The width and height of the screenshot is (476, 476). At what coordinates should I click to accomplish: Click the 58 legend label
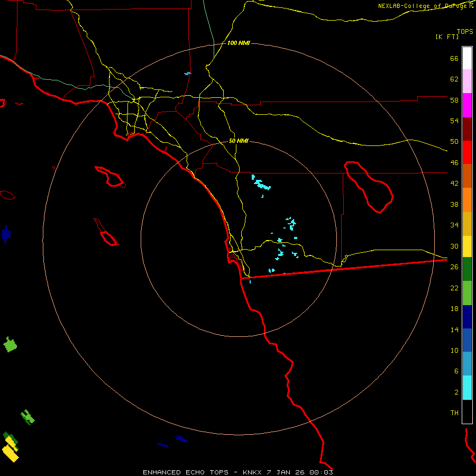(x=454, y=100)
